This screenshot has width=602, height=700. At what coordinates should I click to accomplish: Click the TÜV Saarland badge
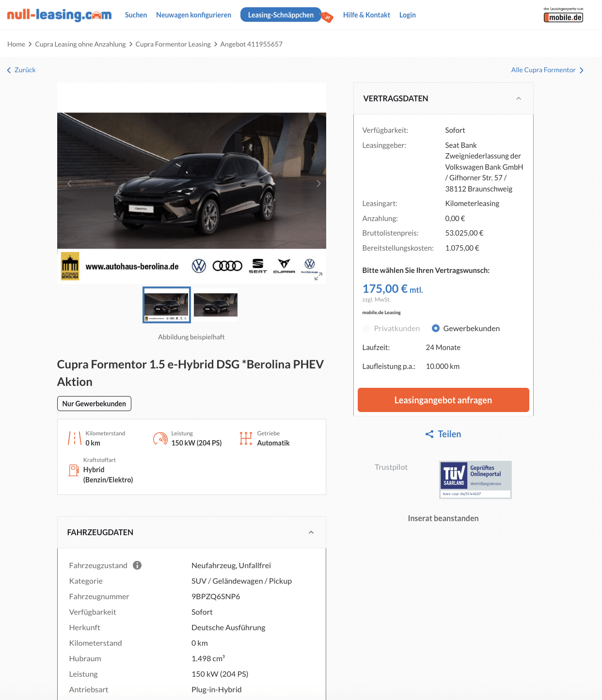point(475,479)
